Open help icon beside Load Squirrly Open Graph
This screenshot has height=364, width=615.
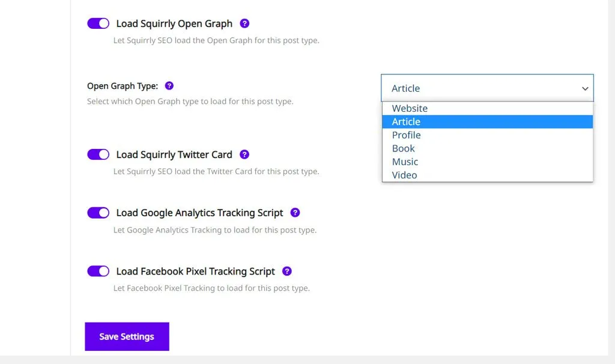244,23
